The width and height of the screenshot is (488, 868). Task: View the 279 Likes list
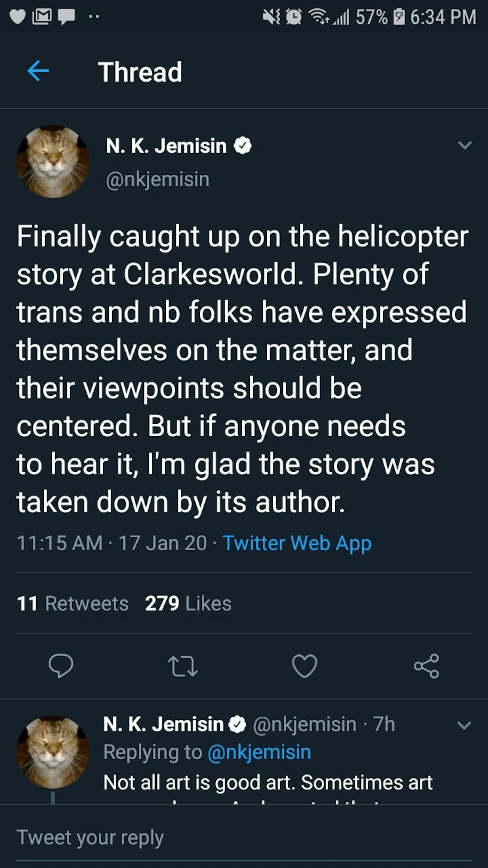click(188, 603)
